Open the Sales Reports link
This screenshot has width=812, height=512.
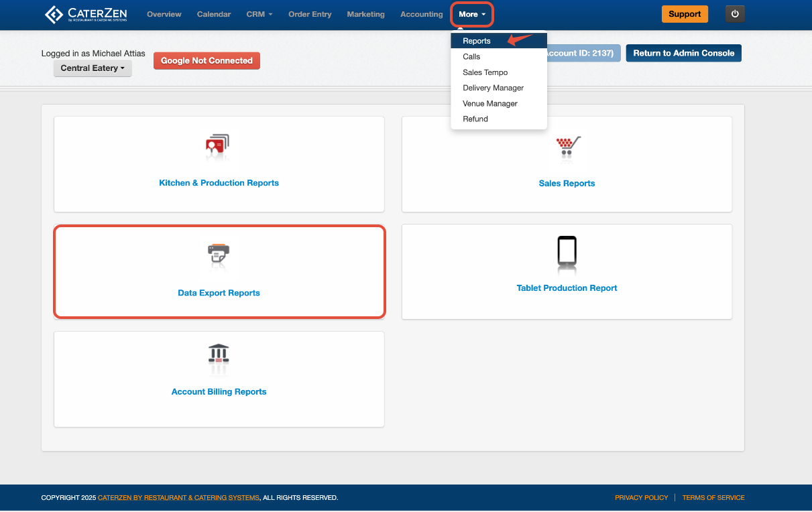[x=567, y=184]
